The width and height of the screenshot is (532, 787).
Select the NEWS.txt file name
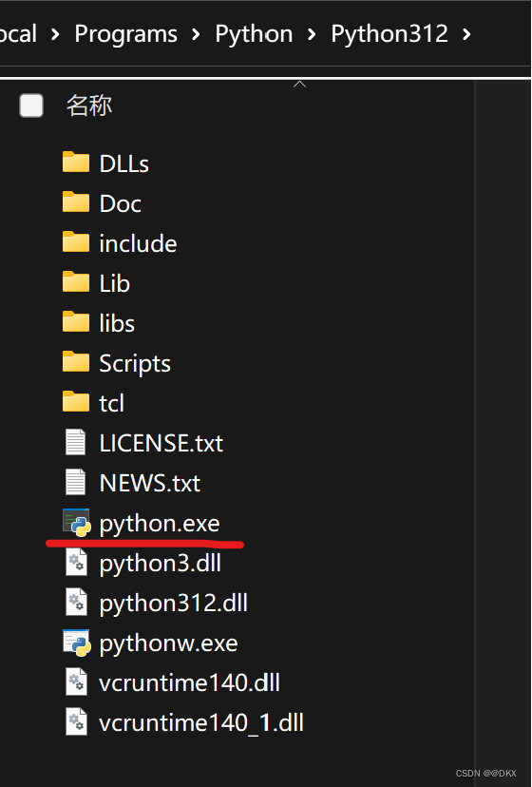[x=149, y=483]
